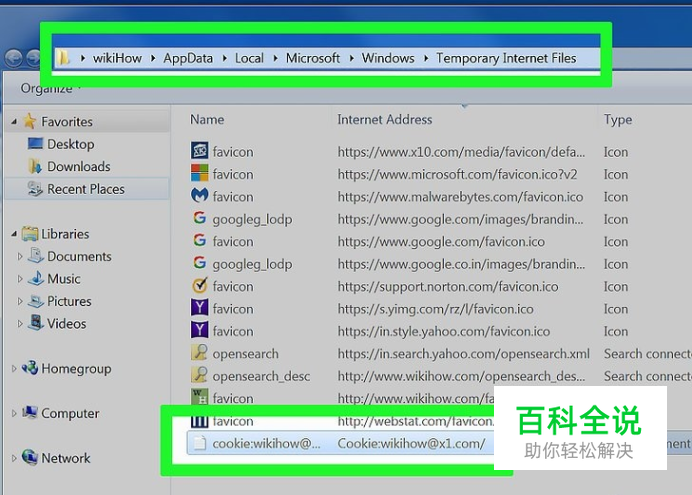
Task: Sort by Internet Address column header
Action: pyautogui.click(x=385, y=120)
